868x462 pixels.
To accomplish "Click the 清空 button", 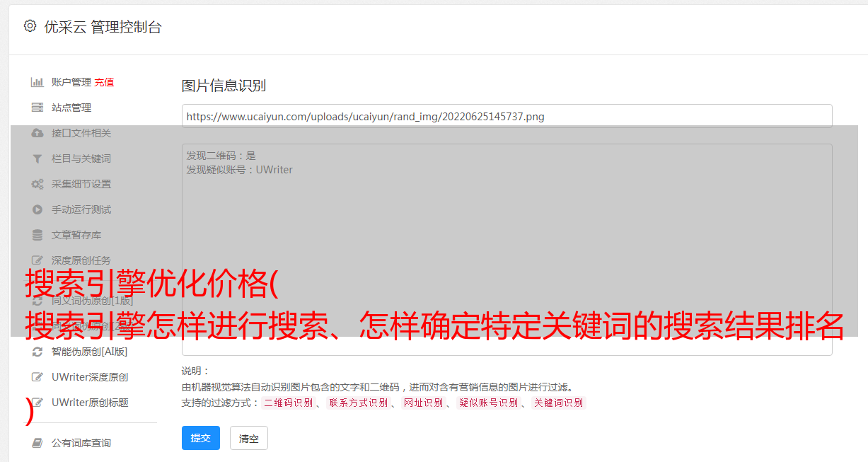I will pos(249,438).
